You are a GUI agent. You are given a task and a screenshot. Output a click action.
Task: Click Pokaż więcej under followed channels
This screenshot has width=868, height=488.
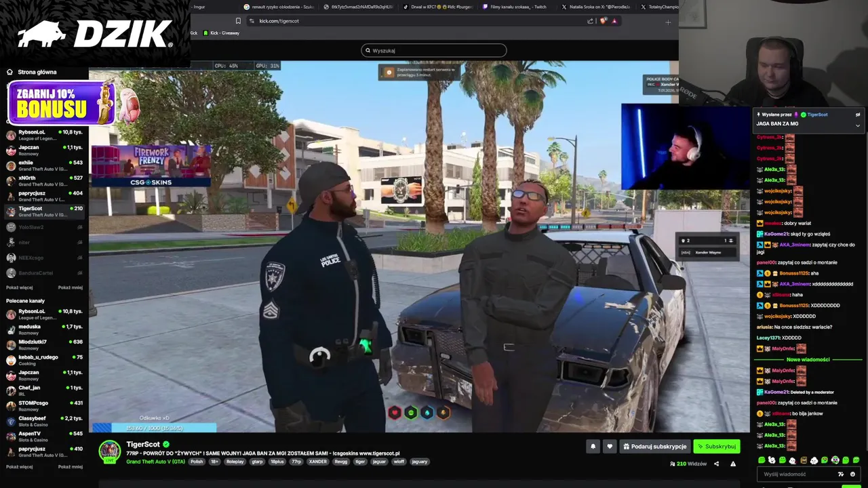(x=19, y=287)
